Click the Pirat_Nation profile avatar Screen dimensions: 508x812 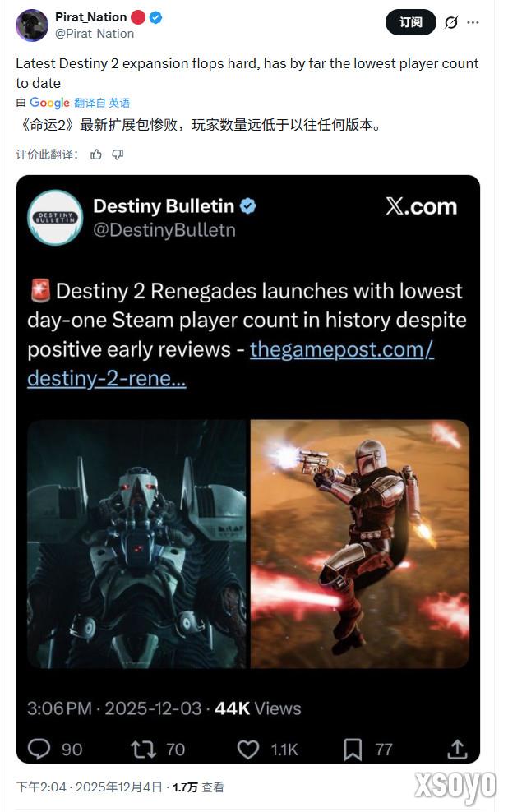[x=31, y=25]
